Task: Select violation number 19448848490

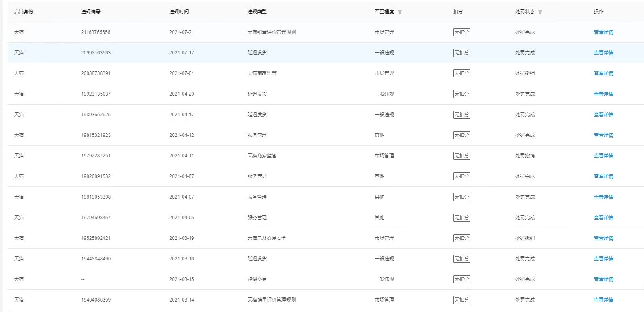Action: [96, 259]
